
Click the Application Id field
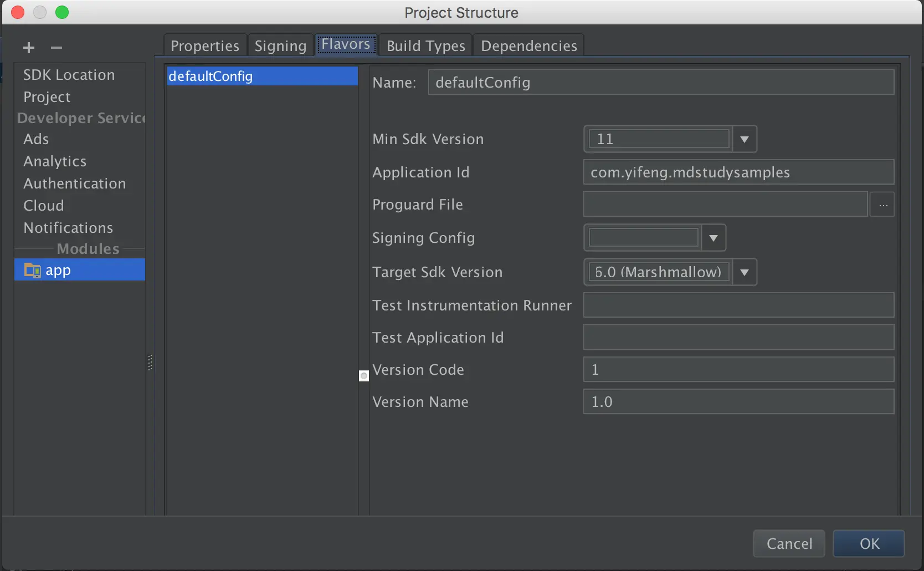click(x=738, y=172)
